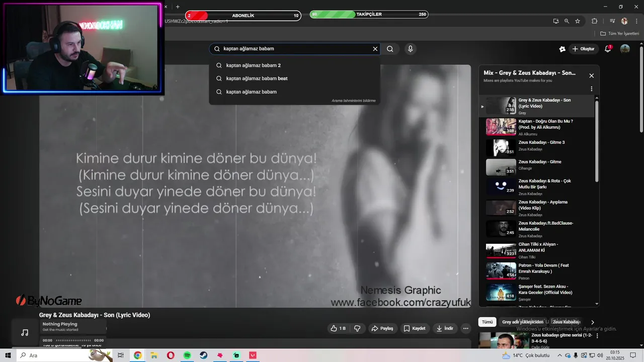Select the Zeus Kabadayı filter chip
Image resolution: width=644 pixels, height=362 pixels.
(566, 322)
